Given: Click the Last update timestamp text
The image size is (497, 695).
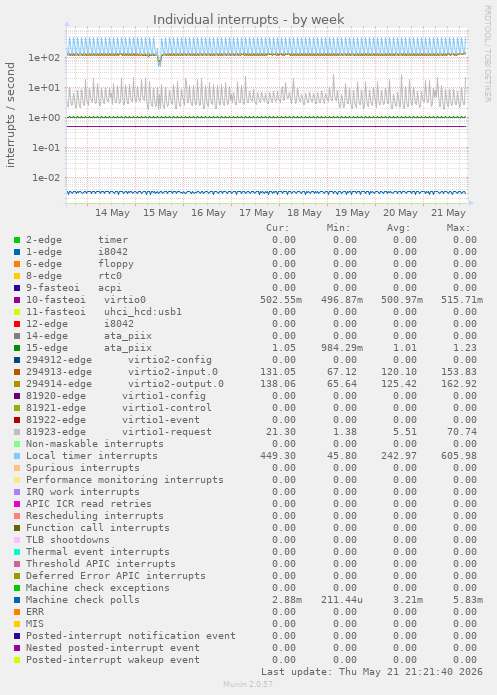Looking at the screenshot, I should [x=372, y=672].
